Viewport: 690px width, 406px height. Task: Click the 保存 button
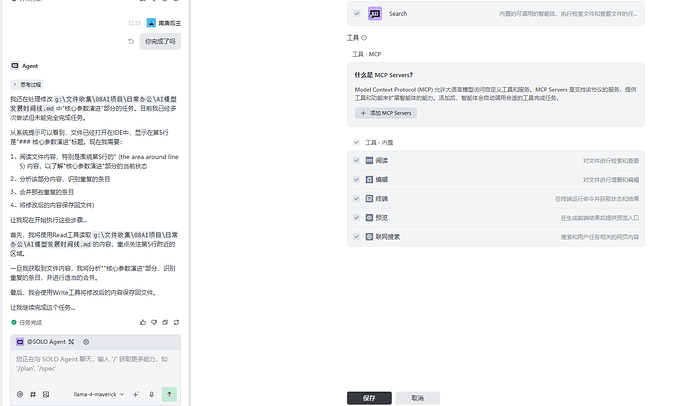pos(369,398)
